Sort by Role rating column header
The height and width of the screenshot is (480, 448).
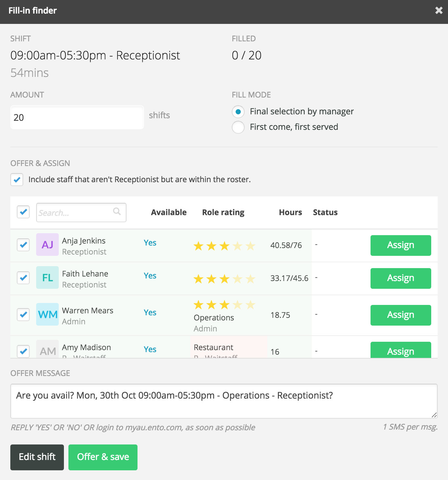coord(223,212)
